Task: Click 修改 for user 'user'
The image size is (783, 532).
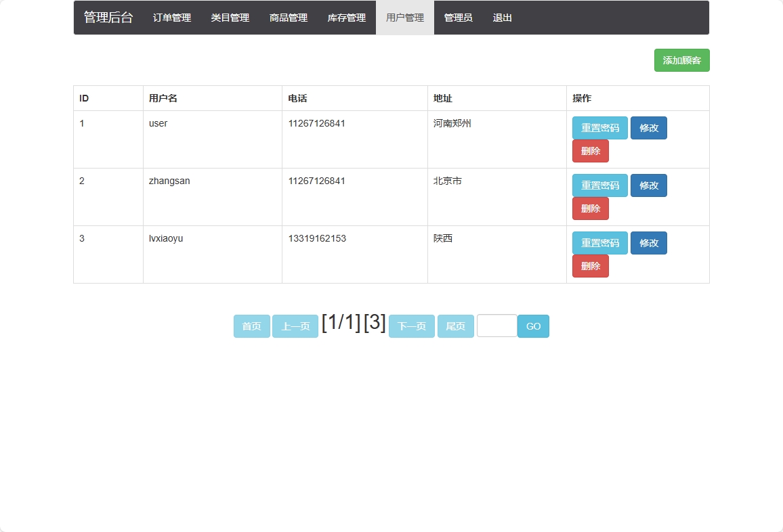Action: pos(648,127)
